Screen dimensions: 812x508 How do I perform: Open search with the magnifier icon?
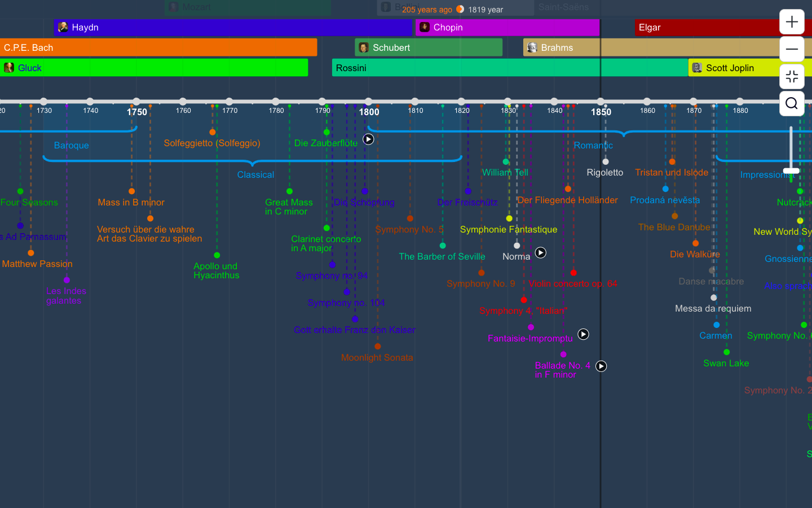click(792, 103)
